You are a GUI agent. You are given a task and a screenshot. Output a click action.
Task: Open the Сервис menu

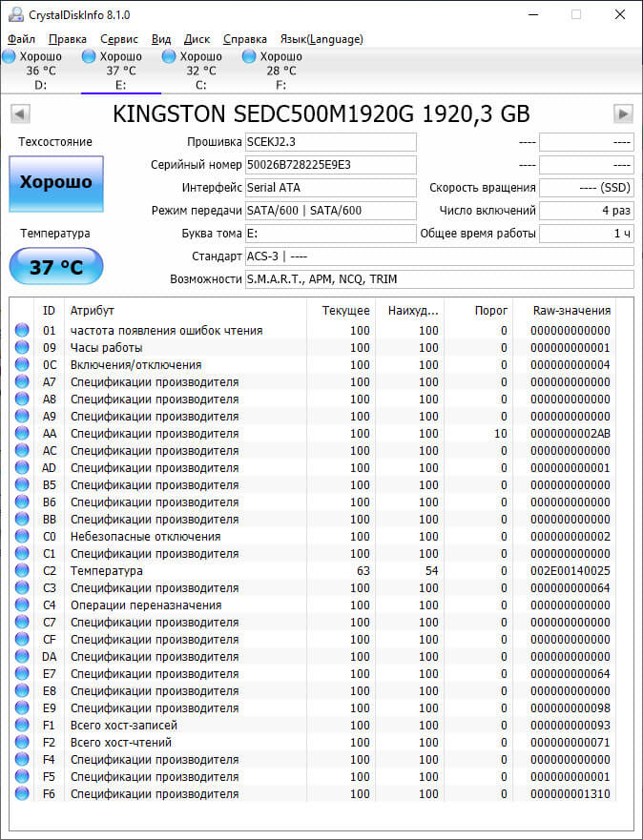click(119, 39)
